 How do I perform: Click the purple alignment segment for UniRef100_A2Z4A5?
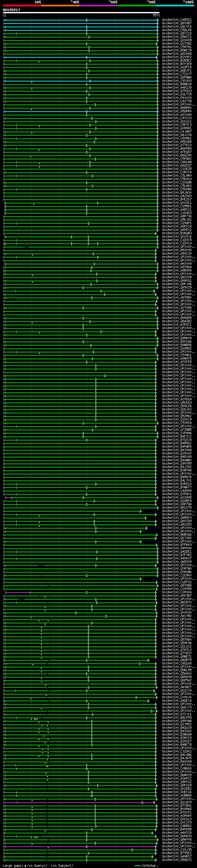[8, 498]
